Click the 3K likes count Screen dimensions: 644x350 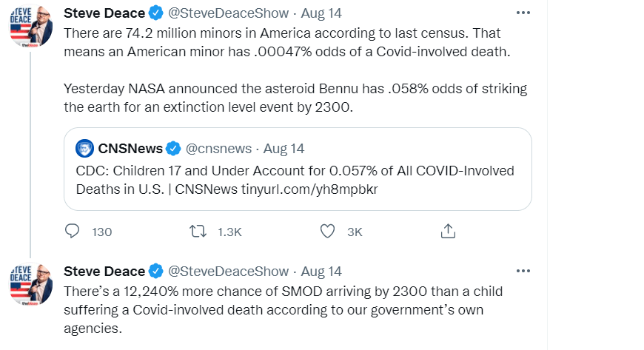(355, 232)
